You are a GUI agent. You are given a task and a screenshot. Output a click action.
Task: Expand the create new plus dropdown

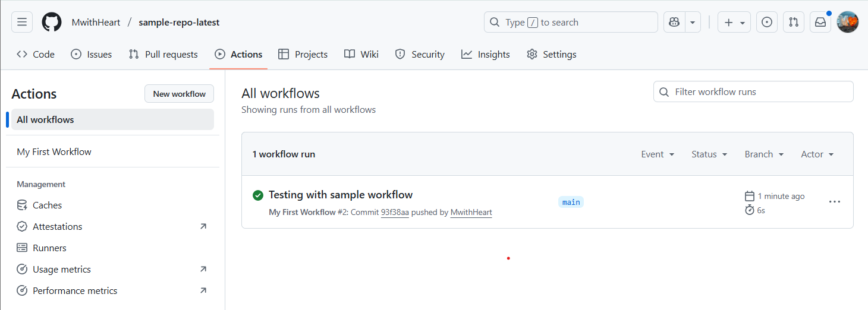point(734,23)
